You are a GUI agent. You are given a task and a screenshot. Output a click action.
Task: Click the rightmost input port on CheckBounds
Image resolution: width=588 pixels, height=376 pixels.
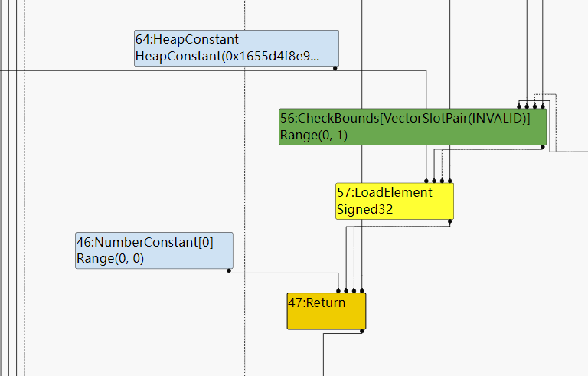pos(543,107)
